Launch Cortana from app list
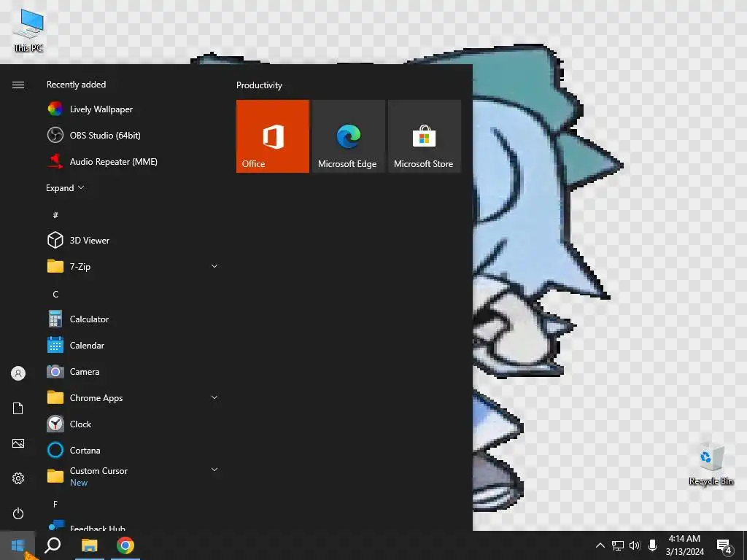The width and height of the screenshot is (747, 560). coord(133,450)
